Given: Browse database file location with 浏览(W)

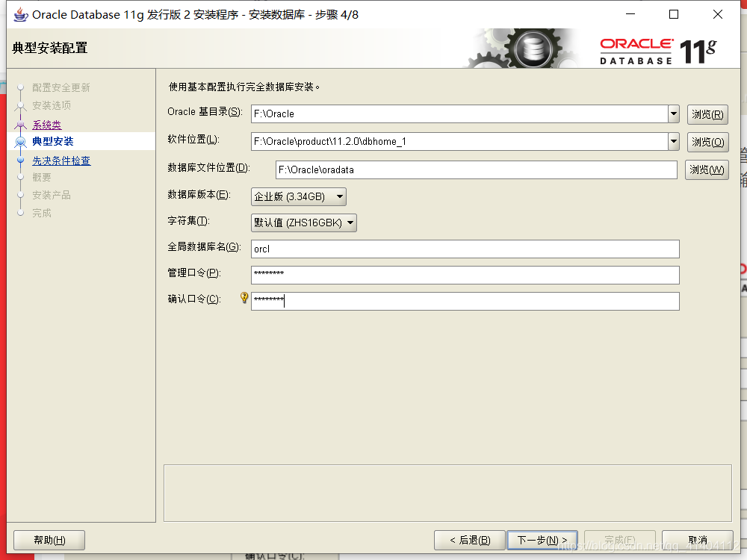Looking at the screenshot, I should (x=707, y=170).
